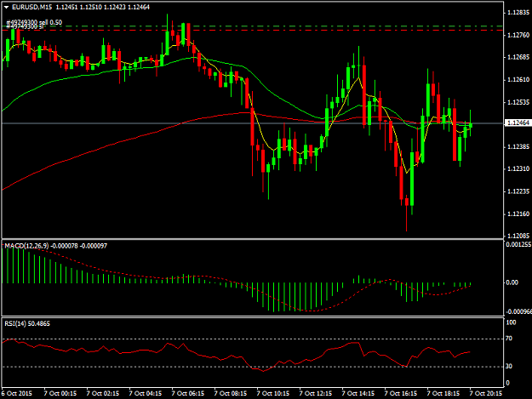Click RSI scale level 100 label
The image size is (532, 399).
[x=511, y=322]
